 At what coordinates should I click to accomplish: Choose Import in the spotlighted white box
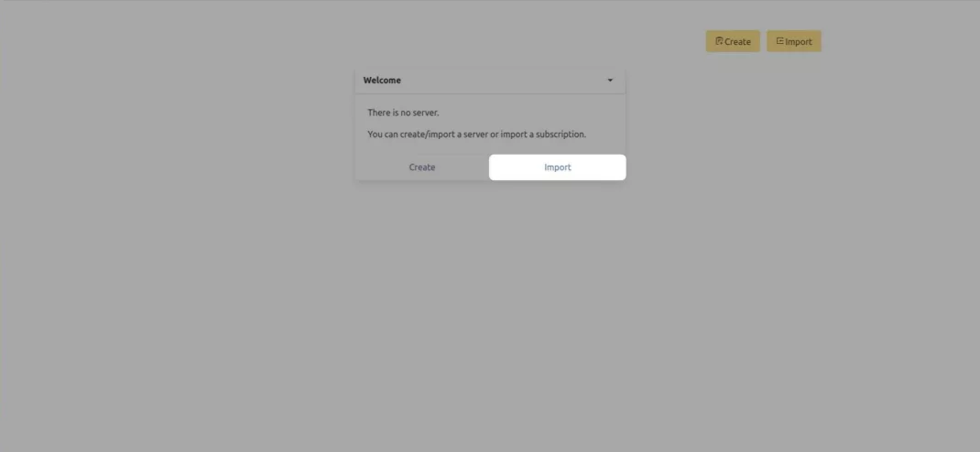point(558,167)
